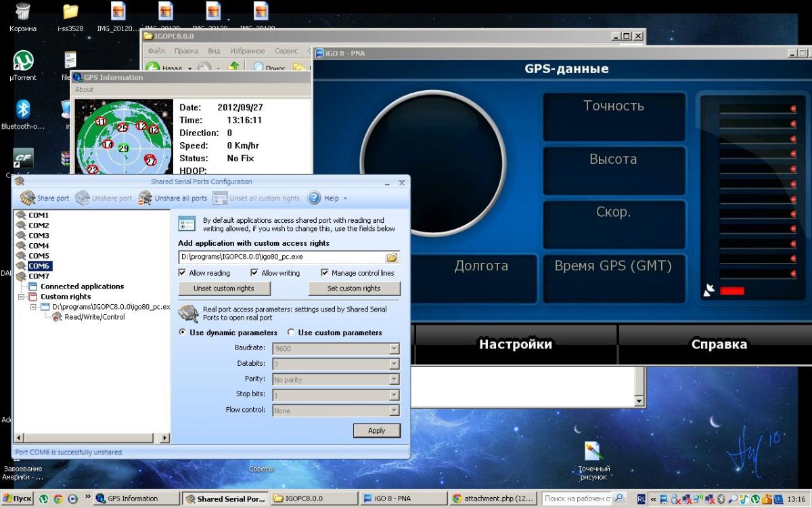
Task: Toggle the Manage control lines checkbox
Action: tap(325, 273)
